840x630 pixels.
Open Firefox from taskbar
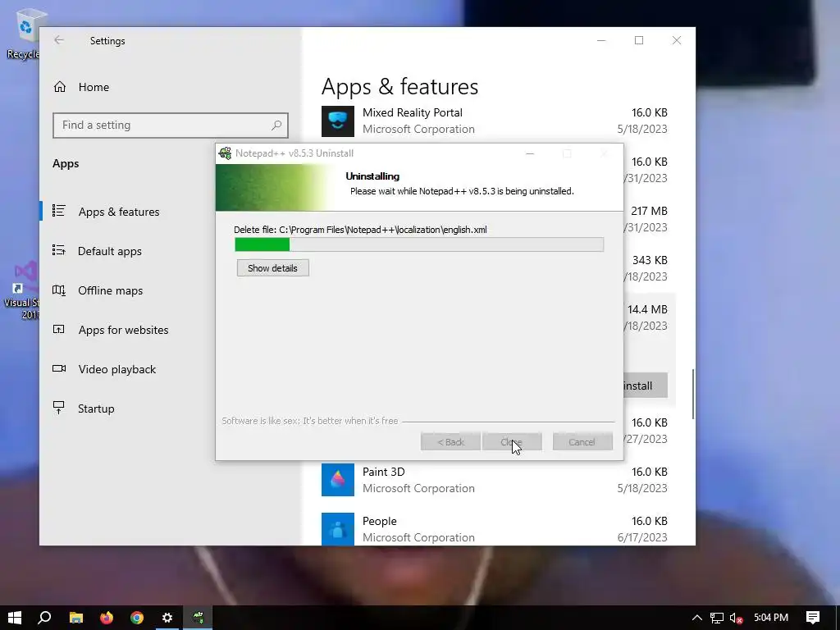pos(107,618)
